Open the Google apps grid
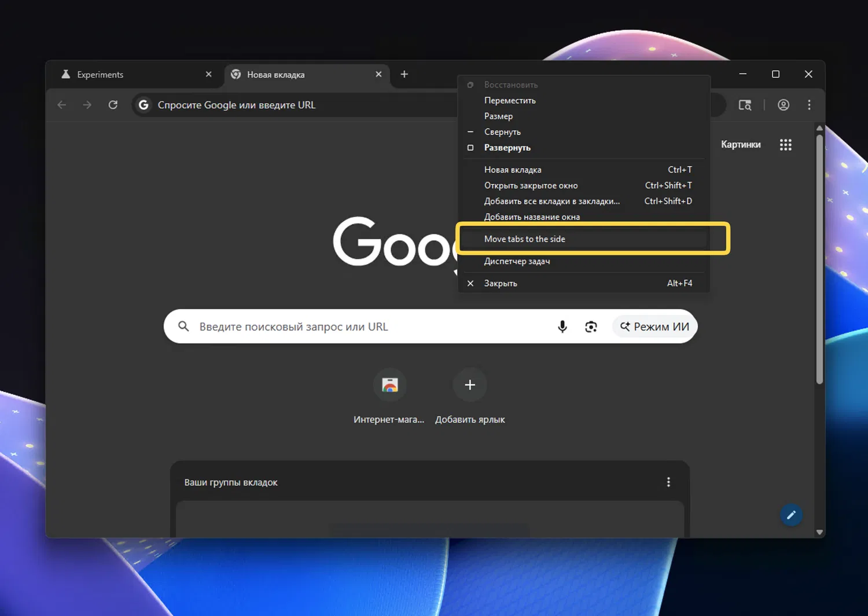 [x=785, y=145]
